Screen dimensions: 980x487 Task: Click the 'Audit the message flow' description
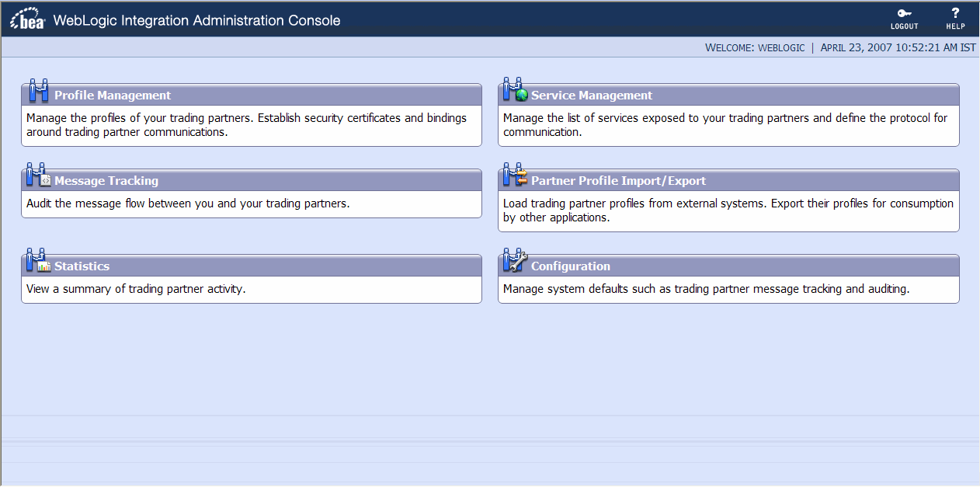(188, 203)
